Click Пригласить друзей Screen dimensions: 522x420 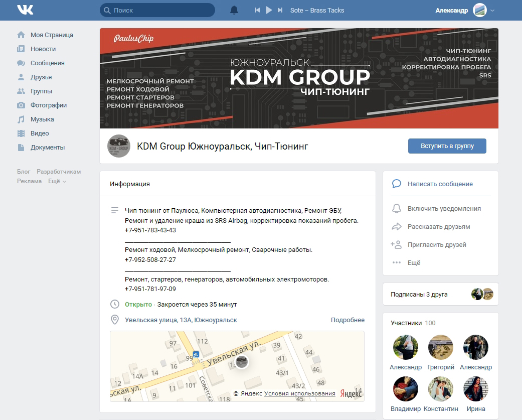tap(437, 244)
